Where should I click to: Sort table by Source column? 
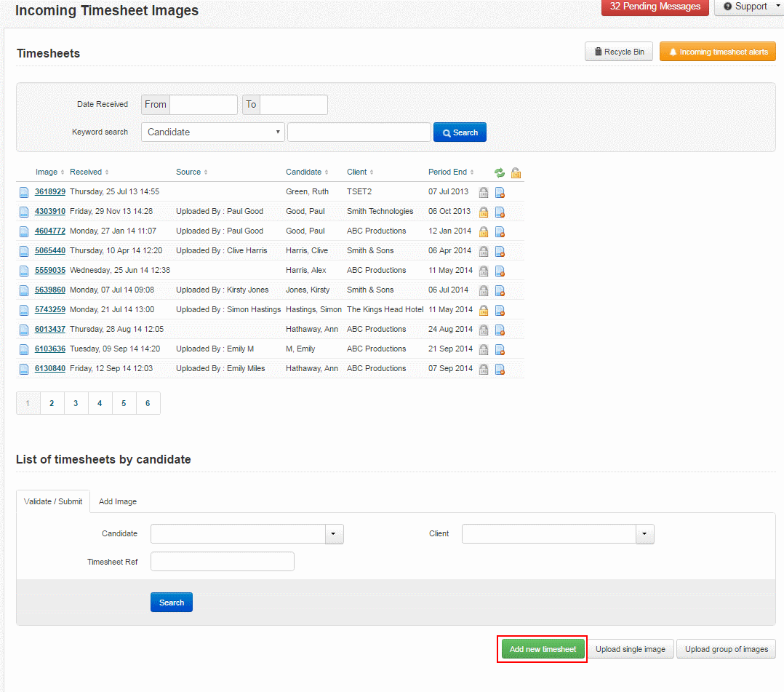click(191, 172)
